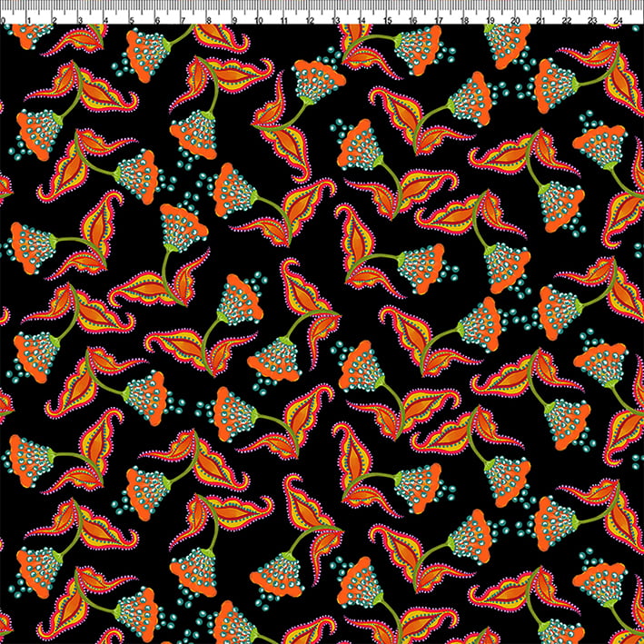Image resolution: width=644 pixels, height=644 pixels.
Task: Choose the "8" ruler label
Action: click(x=209, y=21)
